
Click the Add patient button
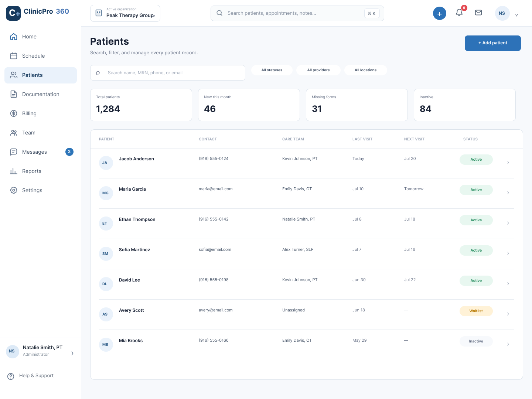[x=493, y=43]
